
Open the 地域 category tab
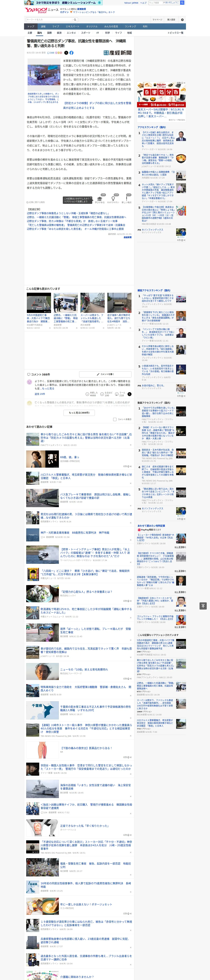pyautogui.click(x=129, y=33)
